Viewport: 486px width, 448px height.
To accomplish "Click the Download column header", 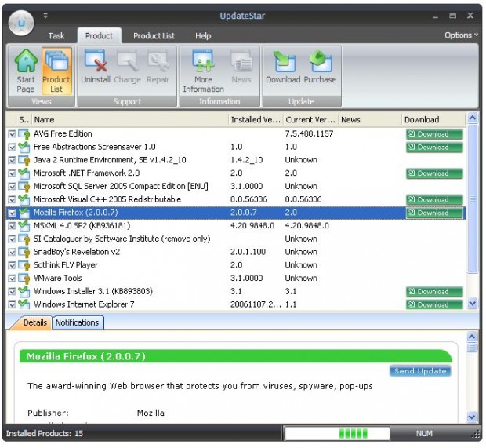I will [434, 119].
